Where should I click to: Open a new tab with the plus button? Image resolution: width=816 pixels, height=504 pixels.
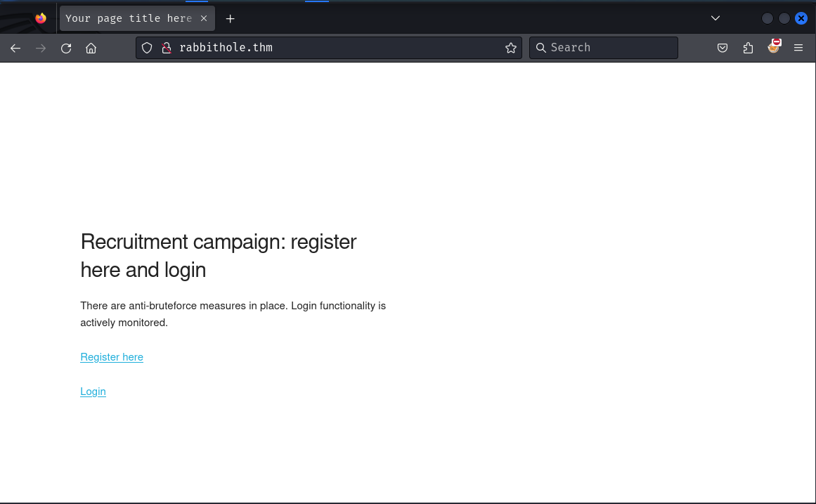pyautogui.click(x=230, y=18)
